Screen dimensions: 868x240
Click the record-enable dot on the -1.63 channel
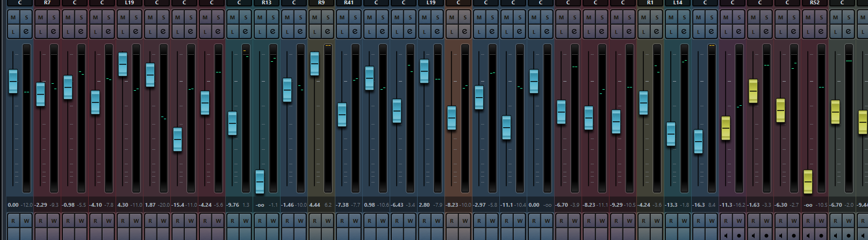tap(766, 235)
